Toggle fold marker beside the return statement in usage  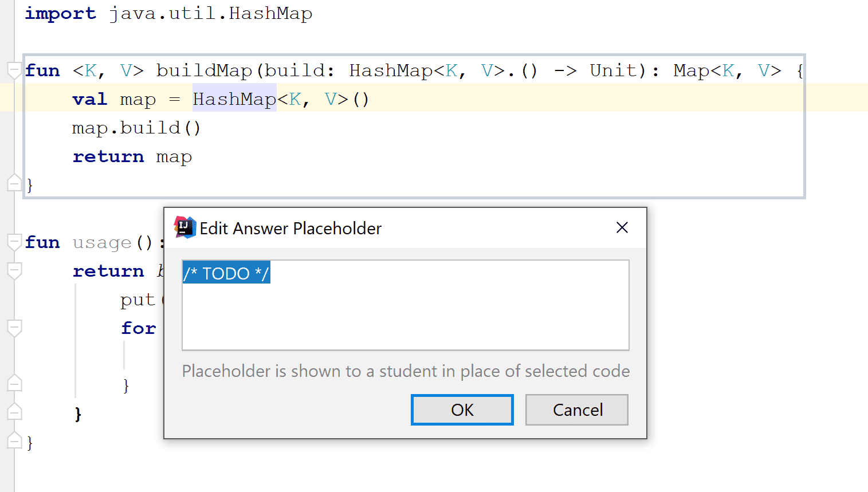click(14, 270)
